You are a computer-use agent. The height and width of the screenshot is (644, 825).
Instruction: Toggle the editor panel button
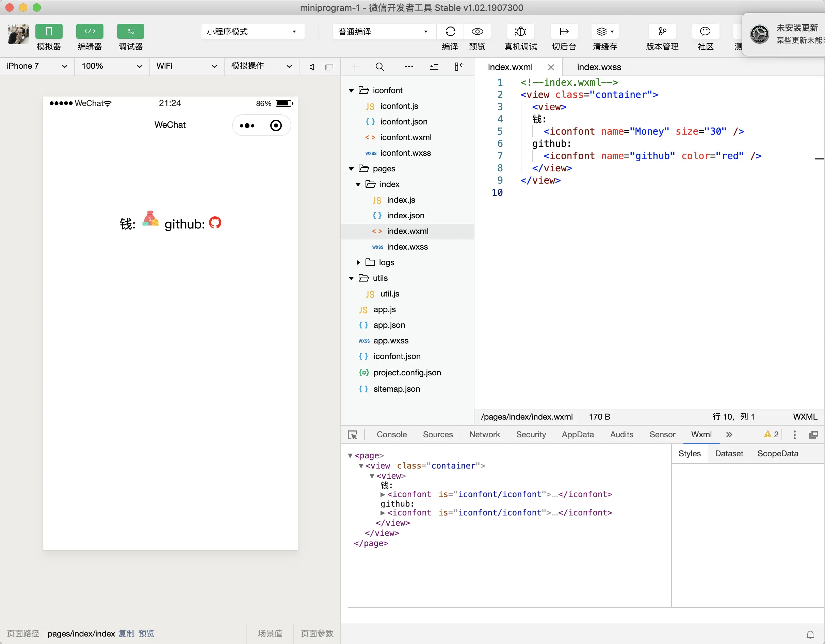[x=90, y=32]
